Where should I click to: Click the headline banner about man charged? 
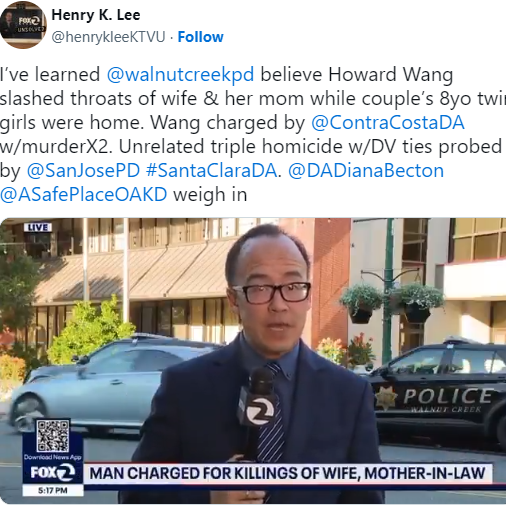pyautogui.click(x=287, y=473)
